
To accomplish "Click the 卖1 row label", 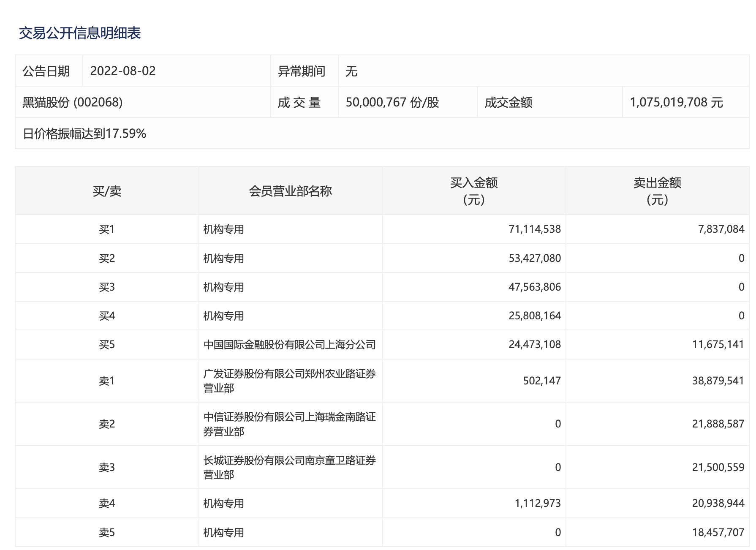I will click(x=107, y=381).
